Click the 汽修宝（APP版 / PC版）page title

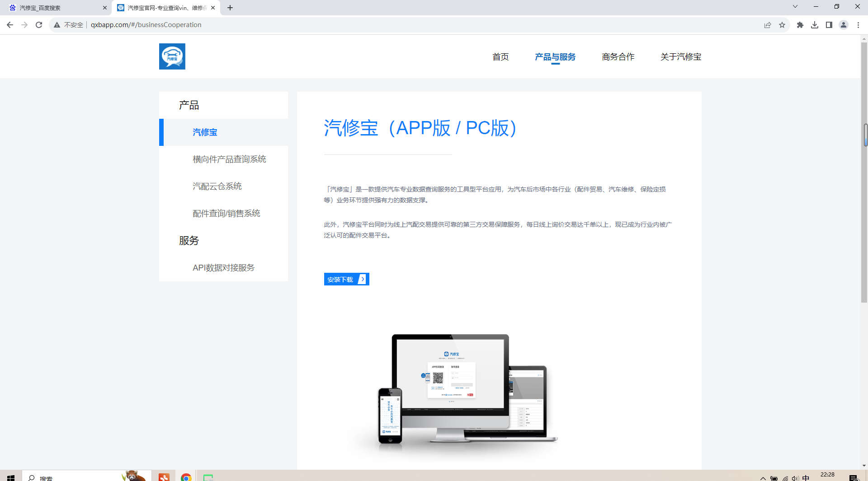[420, 128]
